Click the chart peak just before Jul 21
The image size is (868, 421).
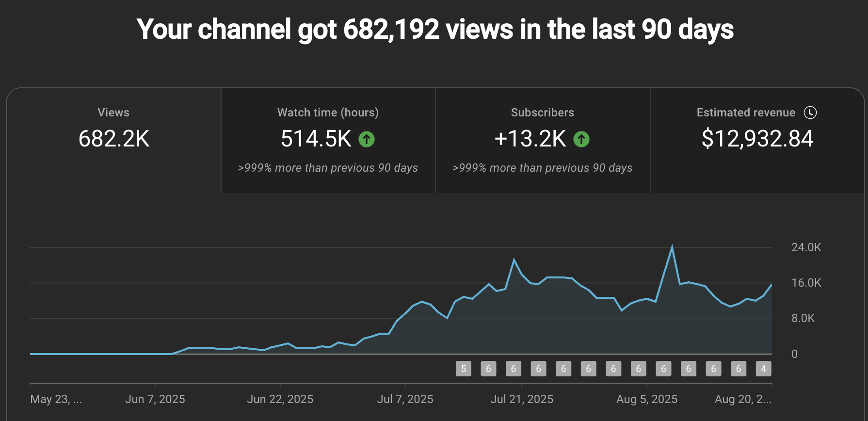click(514, 260)
